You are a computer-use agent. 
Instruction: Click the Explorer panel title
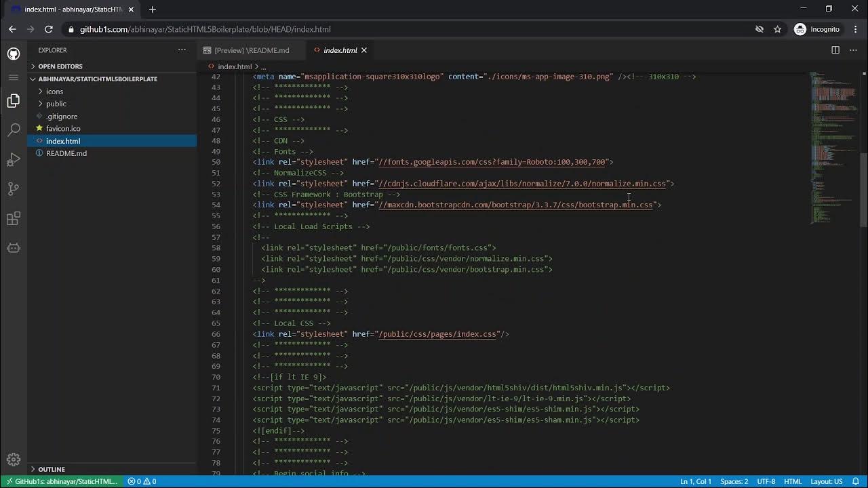point(52,50)
